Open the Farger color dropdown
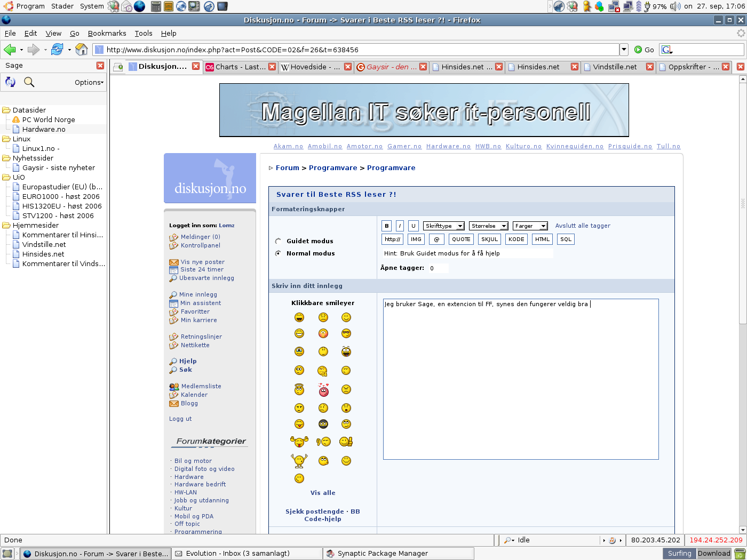The image size is (747, 560). pyautogui.click(x=530, y=226)
